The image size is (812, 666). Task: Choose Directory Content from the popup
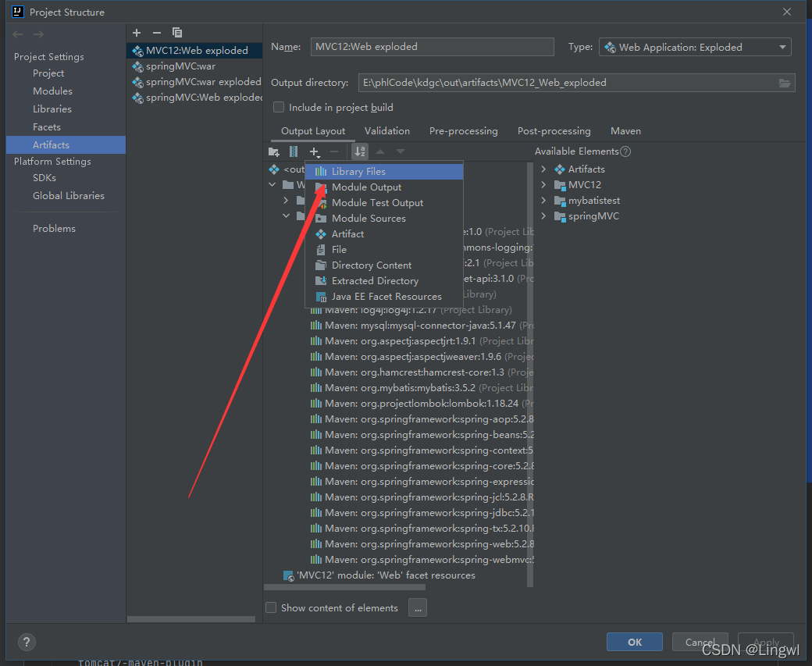[383, 265]
